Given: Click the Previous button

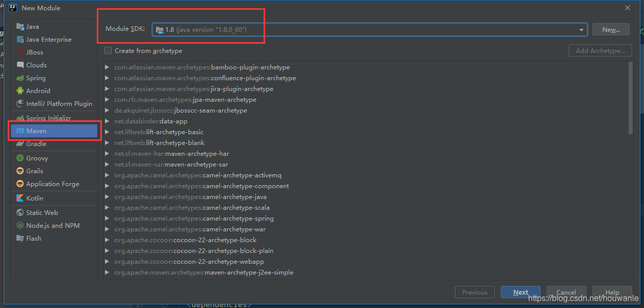Looking at the screenshot, I should coord(475,292).
